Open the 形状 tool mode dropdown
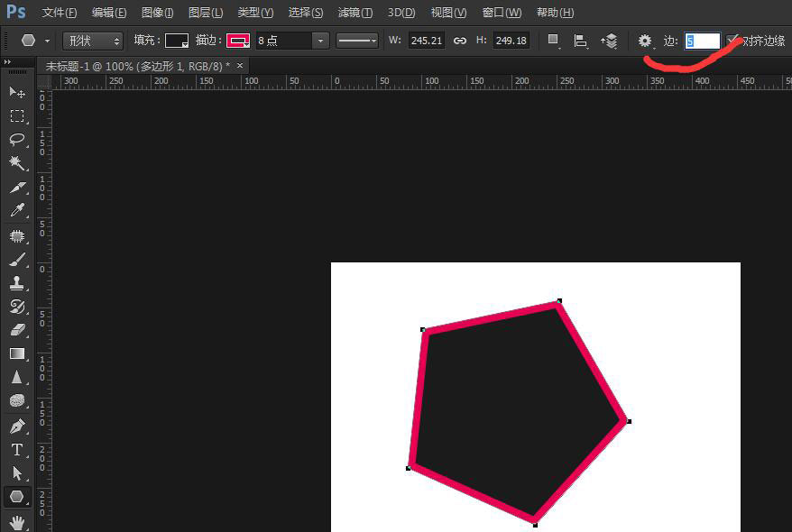Screen dimensions: 792x532 coord(93,41)
